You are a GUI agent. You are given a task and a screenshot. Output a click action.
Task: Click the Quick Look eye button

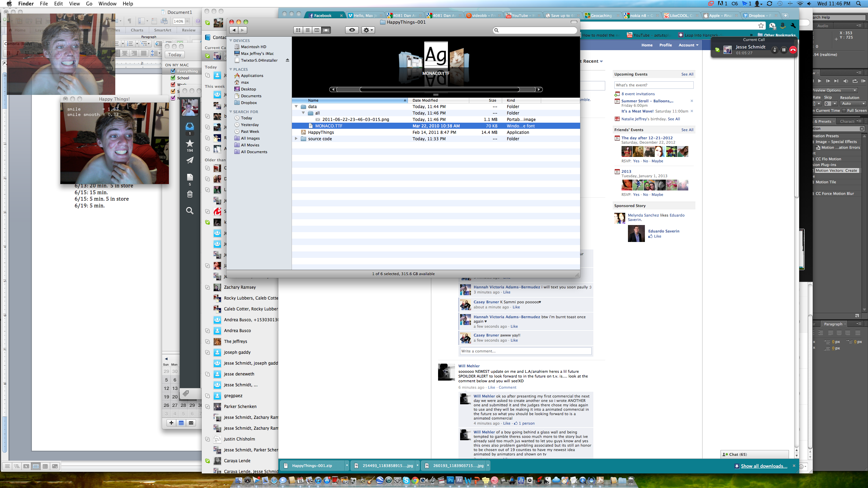click(x=352, y=30)
